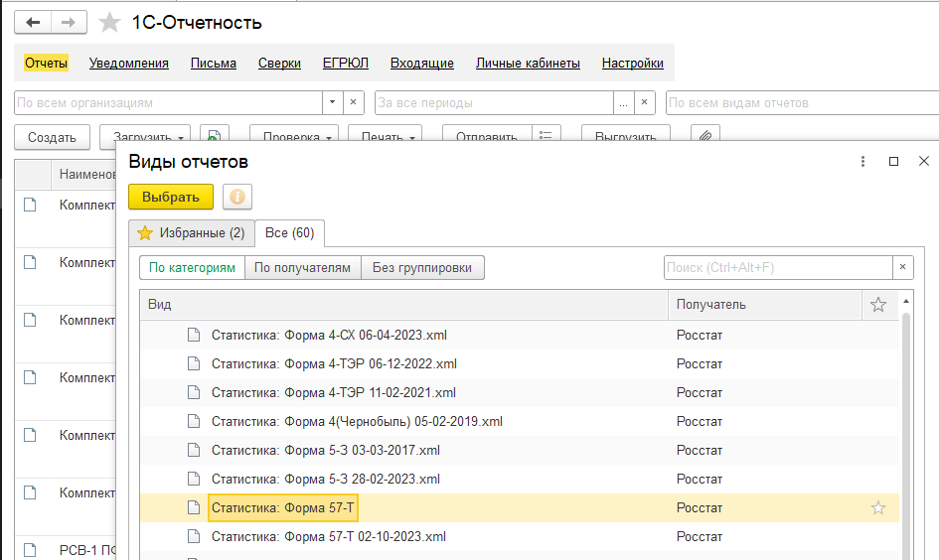Select Статистика: Форма 4-СХ 06-04-2023.xml
Viewport: 939px width, 560px height.
[x=329, y=335]
